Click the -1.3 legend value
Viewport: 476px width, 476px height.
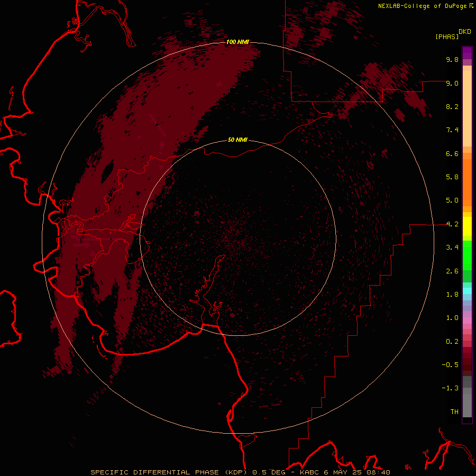click(450, 388)
